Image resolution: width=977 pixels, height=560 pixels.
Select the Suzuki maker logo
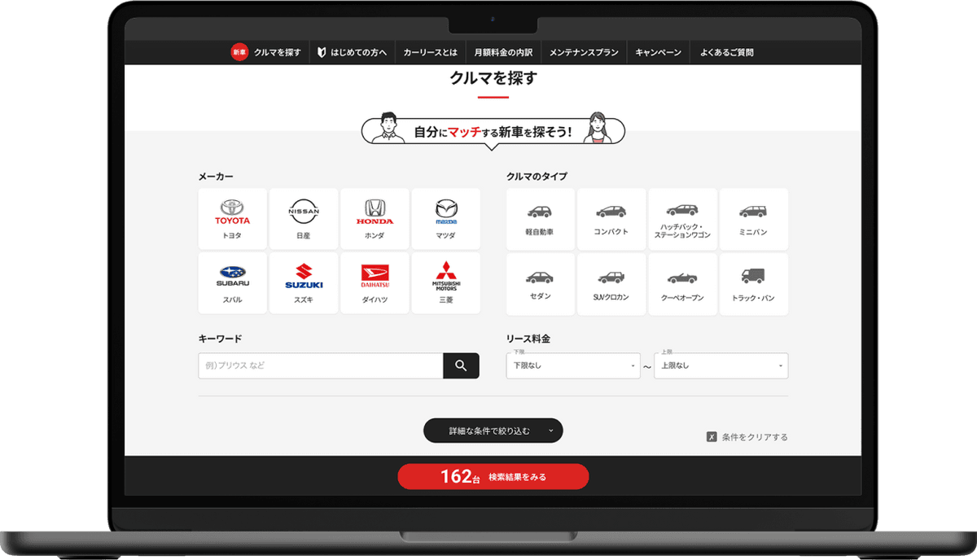coord(304,276)
